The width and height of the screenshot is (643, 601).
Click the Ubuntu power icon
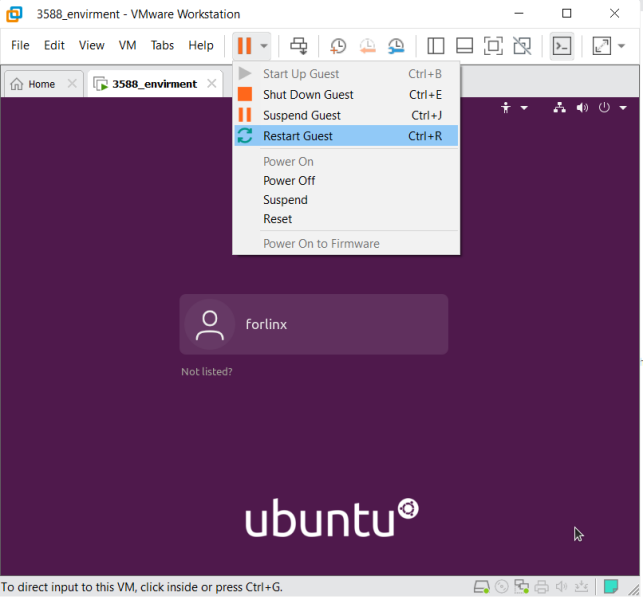[x=604, y=108]
